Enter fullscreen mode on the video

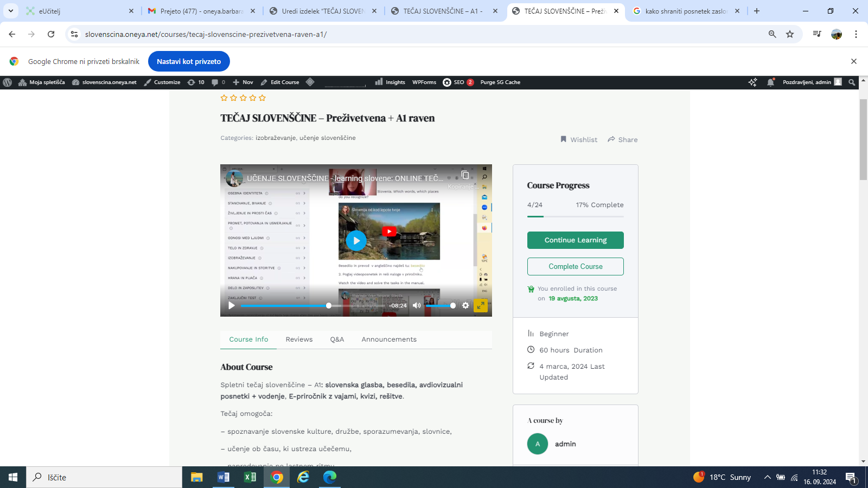(481, 305)
